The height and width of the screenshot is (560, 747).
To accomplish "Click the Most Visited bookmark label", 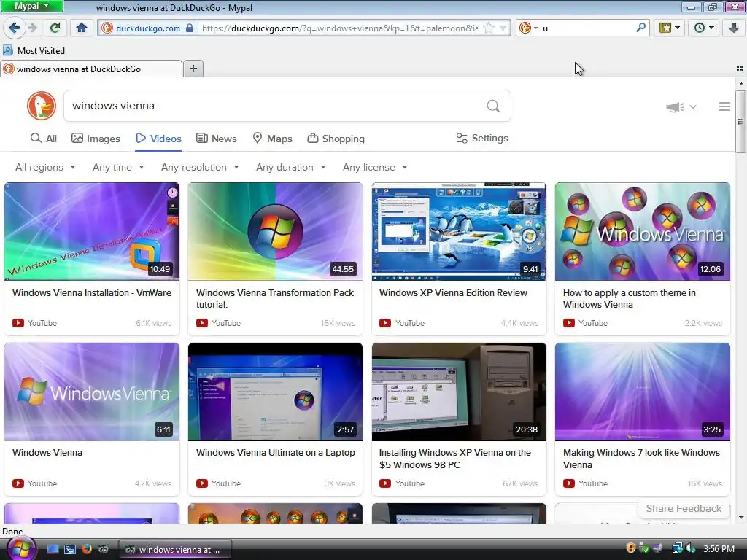I will pyautogui.click(x=41, y=50).
